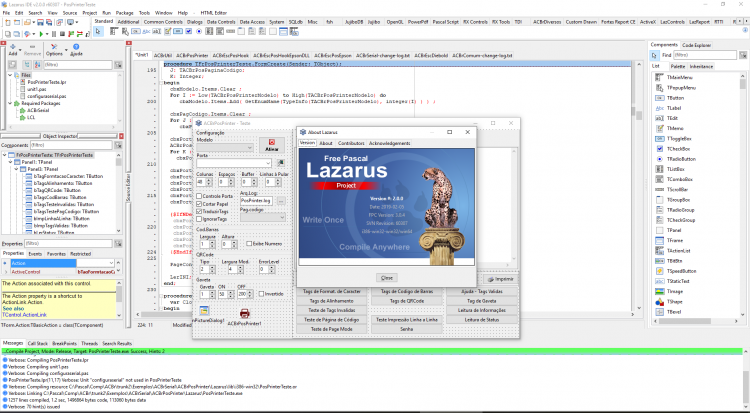Click the Teste de Page Mode button

coord(331,329)
